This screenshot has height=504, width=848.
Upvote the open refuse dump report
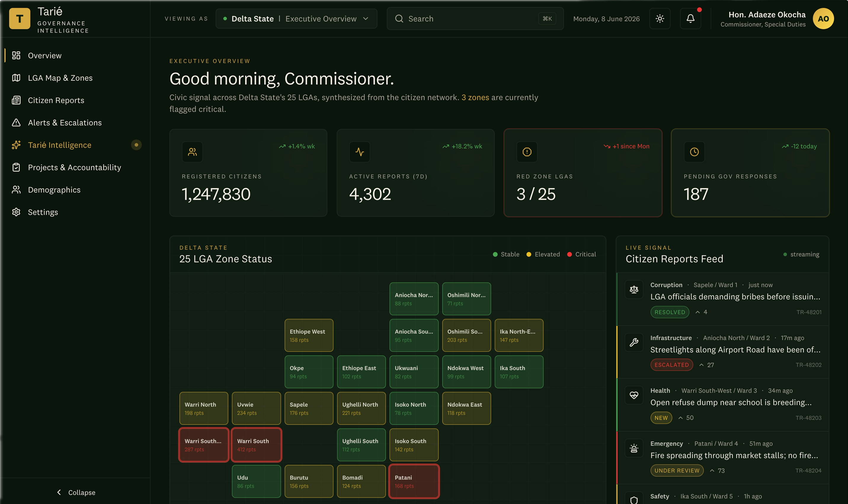pyautogui.click(x=686, y=418)
